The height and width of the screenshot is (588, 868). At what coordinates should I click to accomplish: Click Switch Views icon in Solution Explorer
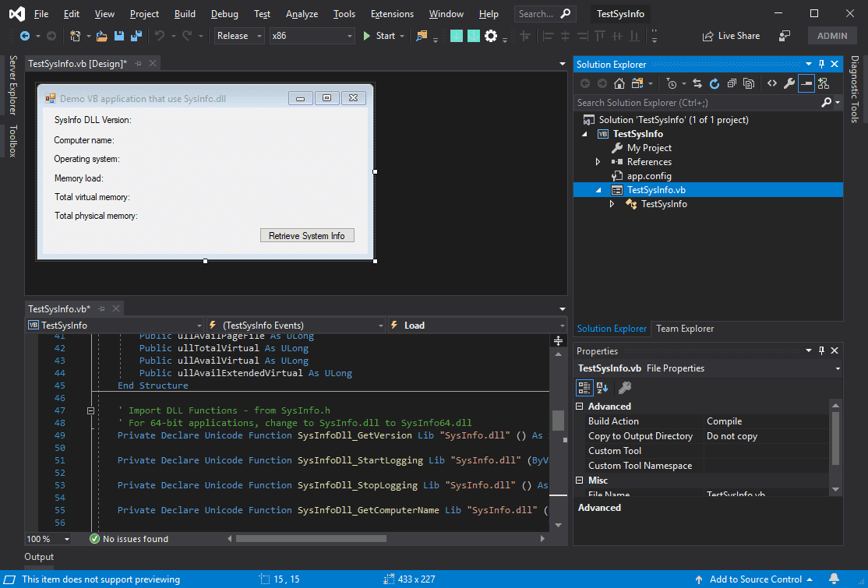tap(637, 83)
